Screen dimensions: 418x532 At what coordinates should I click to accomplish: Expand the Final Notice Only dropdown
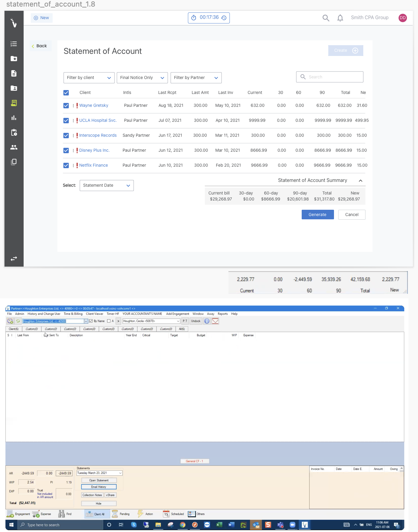(x=142, y=78)
